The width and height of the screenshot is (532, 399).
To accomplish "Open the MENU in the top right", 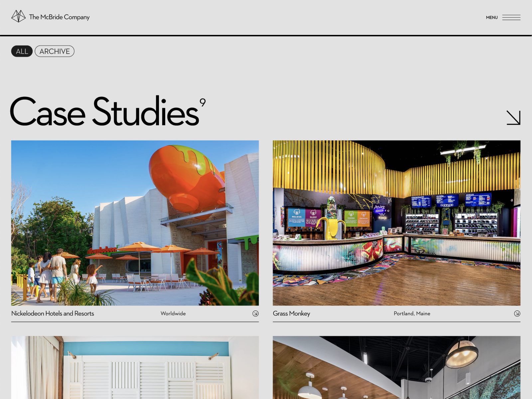I will tap(491, 17).
